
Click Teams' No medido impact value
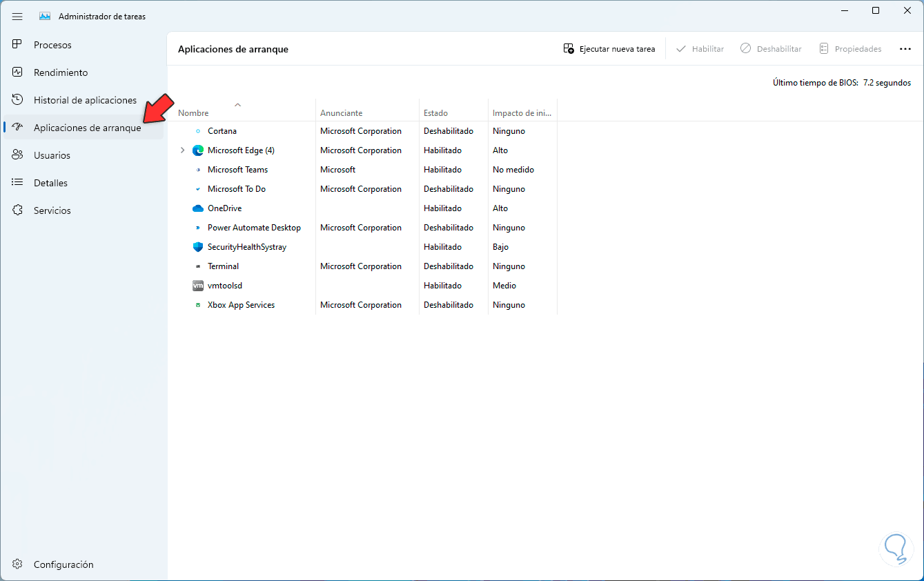tap(513, 170)
